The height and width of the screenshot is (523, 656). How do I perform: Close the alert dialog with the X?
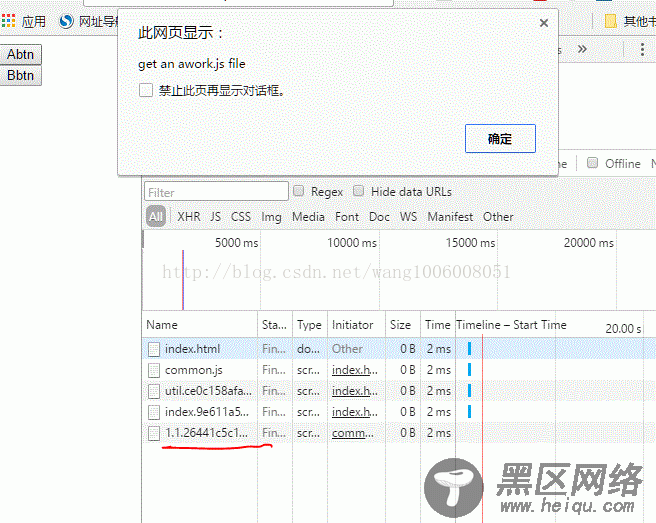click(x=543, y=23)
